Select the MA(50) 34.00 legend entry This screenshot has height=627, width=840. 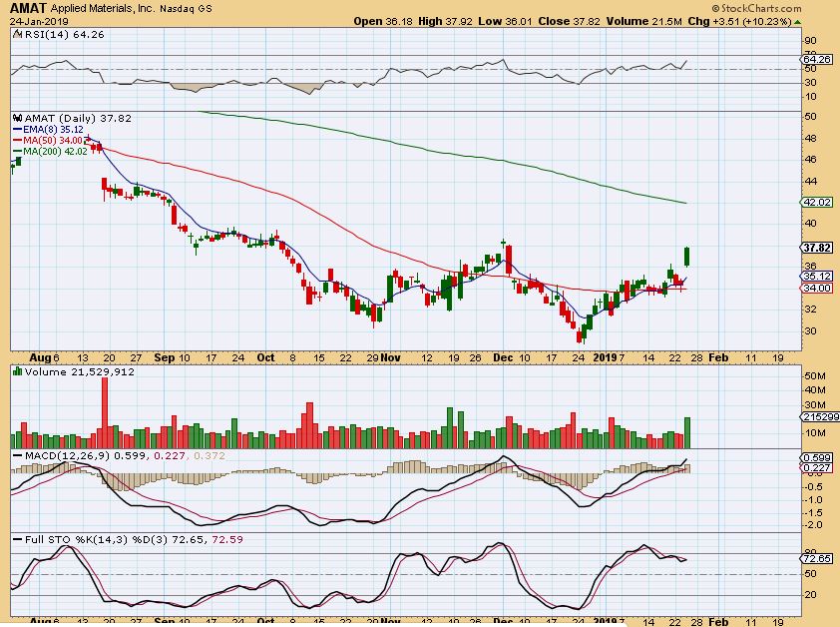(x=48, y=140)
